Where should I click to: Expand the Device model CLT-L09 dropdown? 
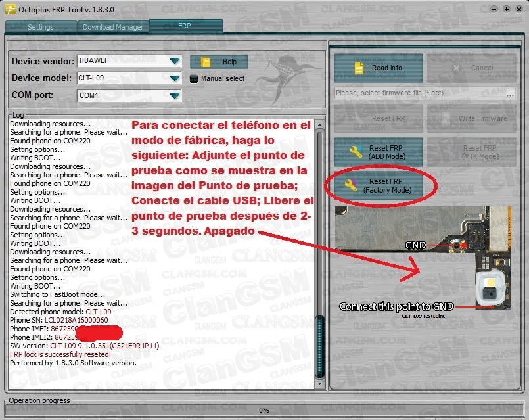[x=174, y=78]
